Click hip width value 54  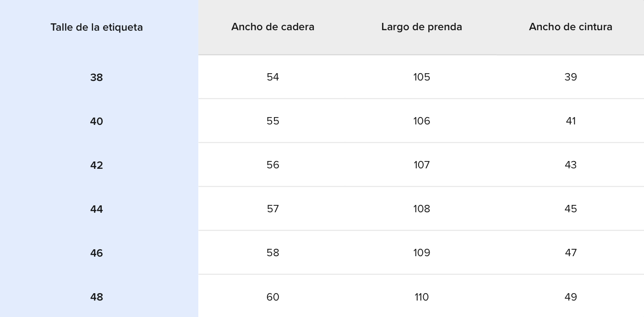273,77
